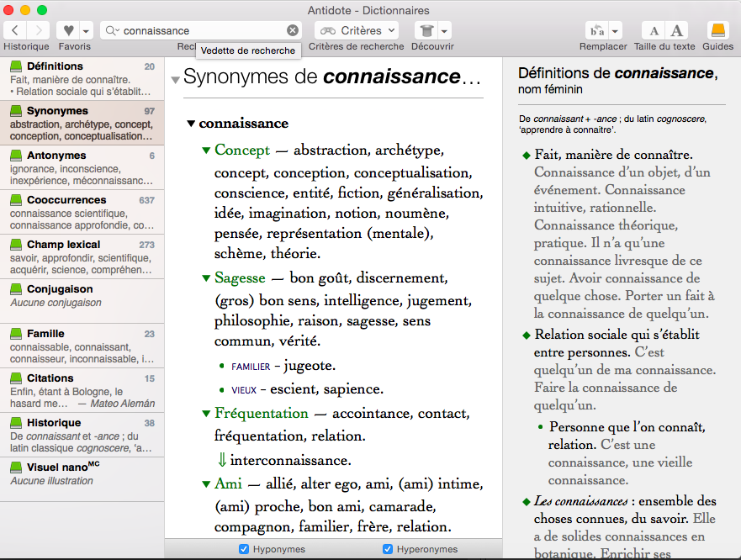Click the green book icon beside Famille
This screenshot has height=560, width=741.
tap(16, 333)
